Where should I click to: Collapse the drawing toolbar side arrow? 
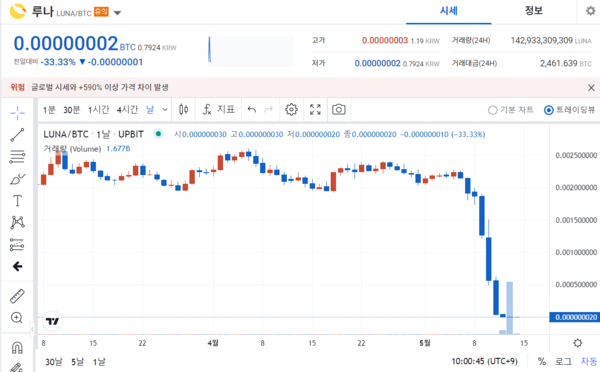32,329
